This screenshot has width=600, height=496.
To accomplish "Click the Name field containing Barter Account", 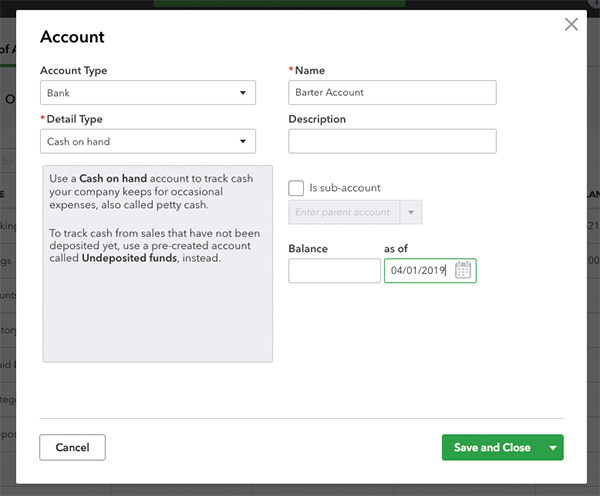I will tap(392, 92).
